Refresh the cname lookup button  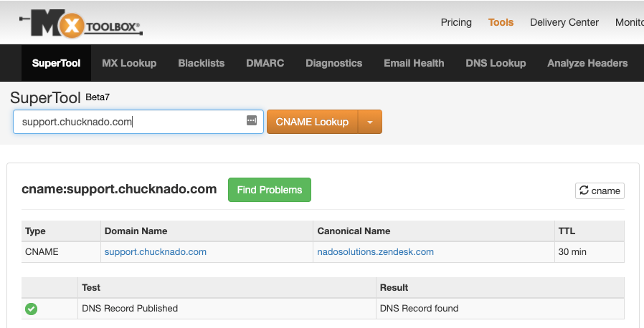point(600,190)
